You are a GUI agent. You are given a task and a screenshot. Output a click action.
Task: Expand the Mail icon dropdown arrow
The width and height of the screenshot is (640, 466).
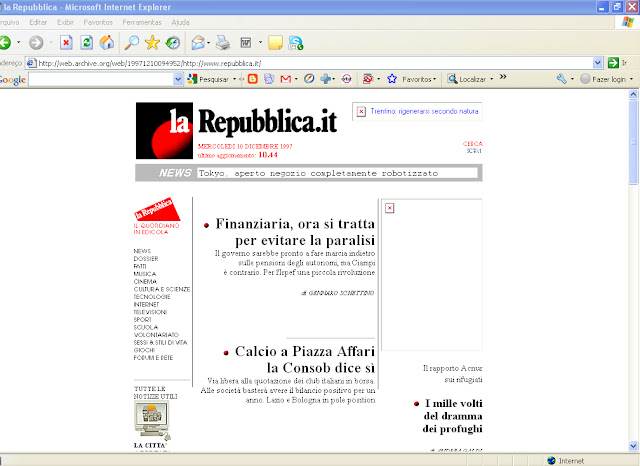coord(209,42)
